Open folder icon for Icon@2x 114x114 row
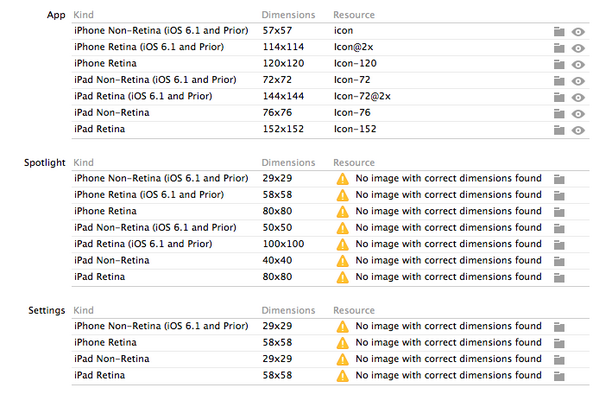Image resolution: width=599 pixels, height=394 pixels. tap(559, 48)
